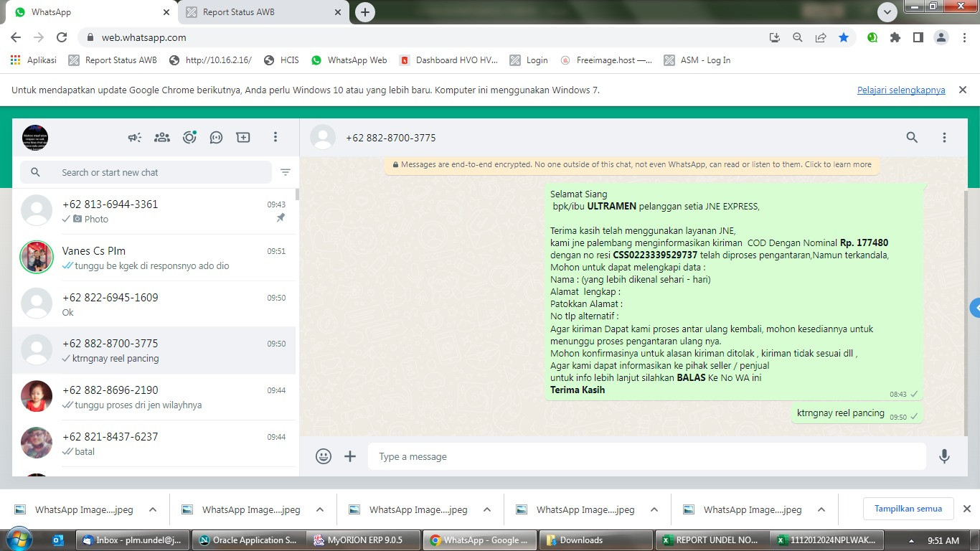Click the 'Search or start new chat' field
Viewport: 980px width, 551px height.
tap(146, 172)
